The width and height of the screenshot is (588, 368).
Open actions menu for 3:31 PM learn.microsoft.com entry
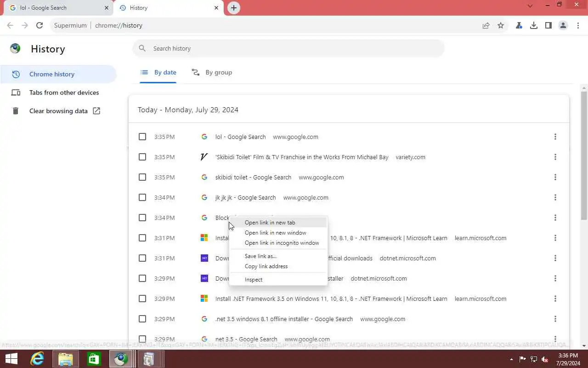(x=555, y=238)
